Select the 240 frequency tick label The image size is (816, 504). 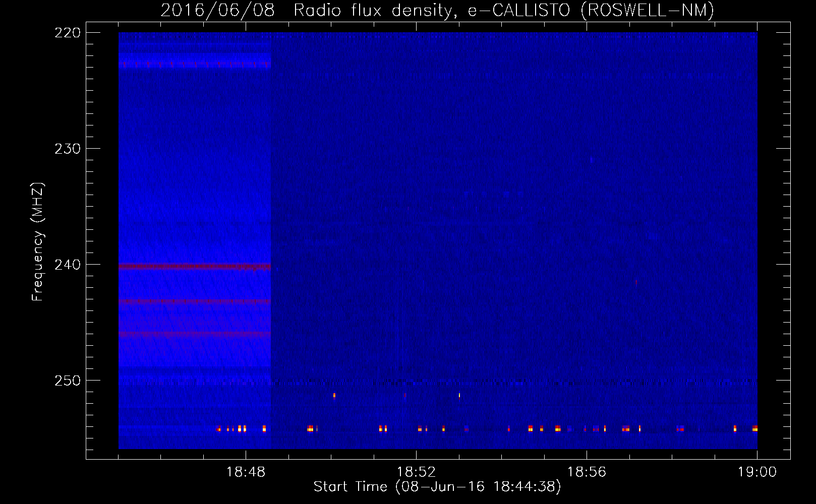(68, 265)
